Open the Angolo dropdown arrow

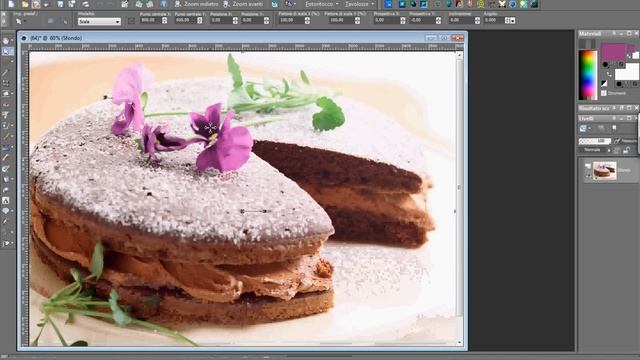[513, 20]
